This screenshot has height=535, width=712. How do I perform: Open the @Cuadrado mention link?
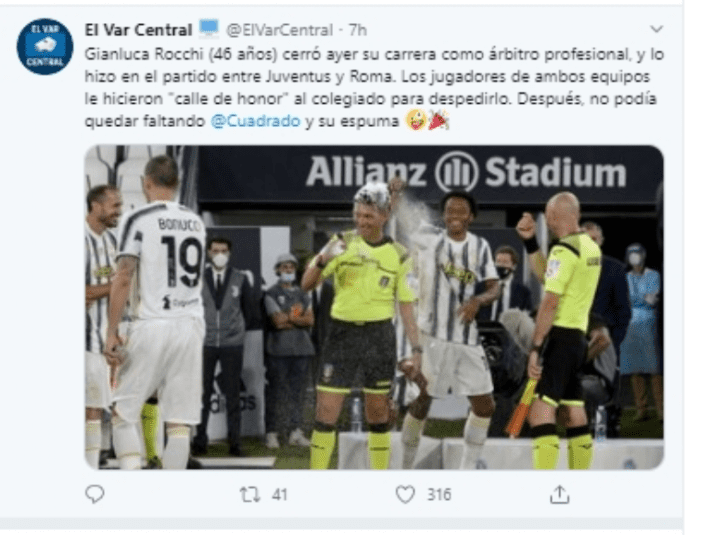256,121
